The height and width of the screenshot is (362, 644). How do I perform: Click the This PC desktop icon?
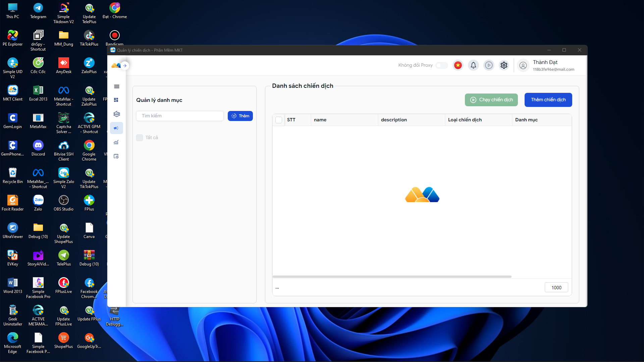[x=13, y=11]
